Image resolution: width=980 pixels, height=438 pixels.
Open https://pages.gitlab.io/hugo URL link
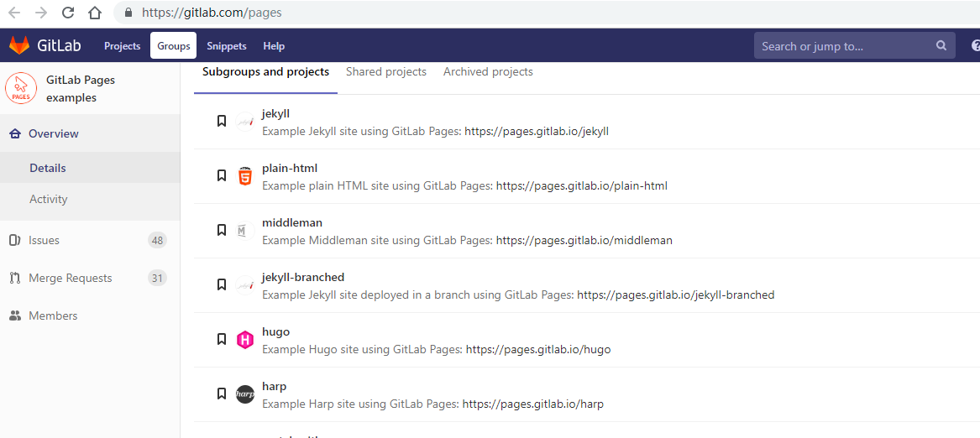538,349
